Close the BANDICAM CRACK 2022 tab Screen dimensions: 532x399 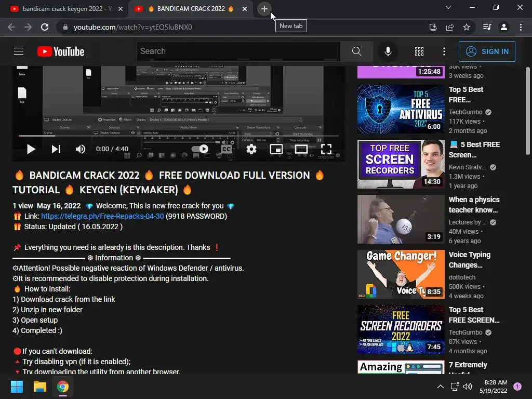(245, 9)
